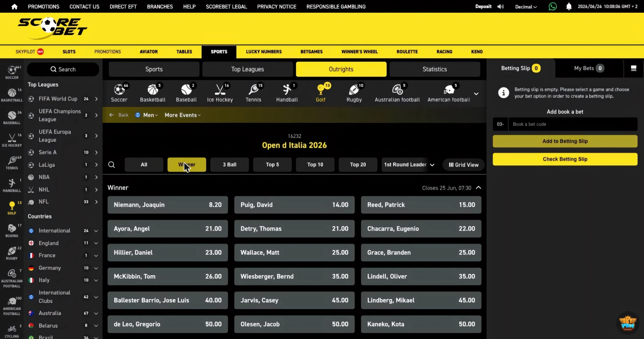Screen dimensions: 644x339
Task: Click the Book a bet code field
Action: click(x=573, y=124)
